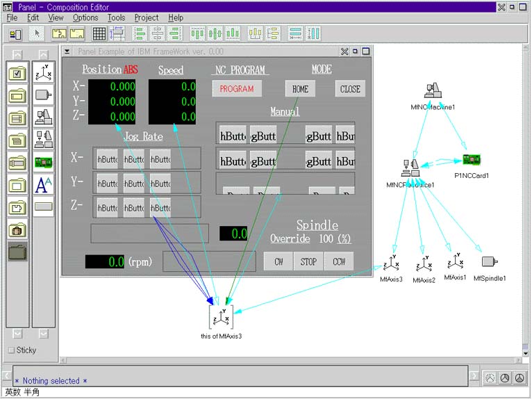Screen dimensions: 532x399
Task: Select the axis part icon in palette
Action: [x=43, y=72]
